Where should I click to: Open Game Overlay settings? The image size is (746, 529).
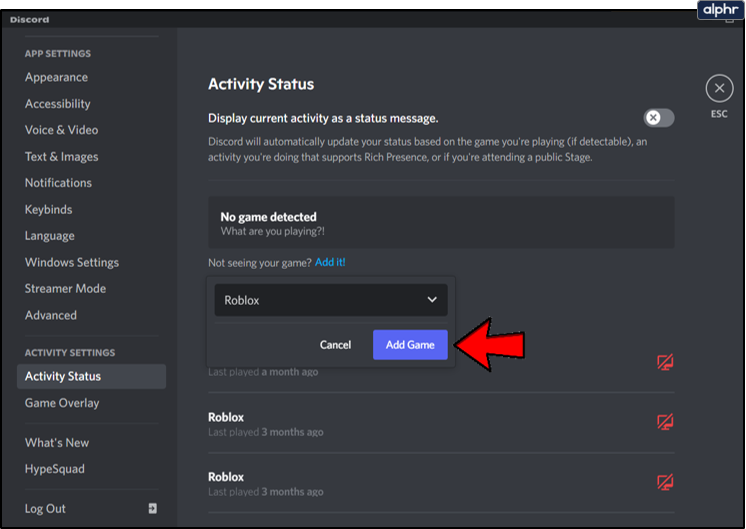(62, 403)
